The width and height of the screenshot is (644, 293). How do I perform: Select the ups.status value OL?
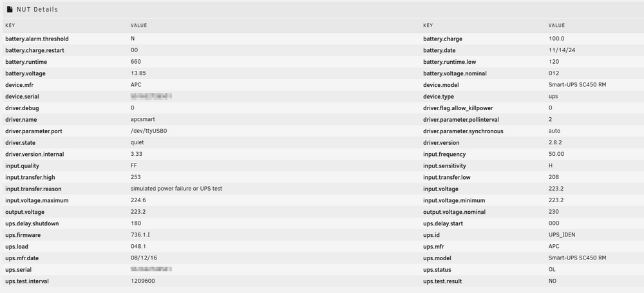click(x=552, y=270)
